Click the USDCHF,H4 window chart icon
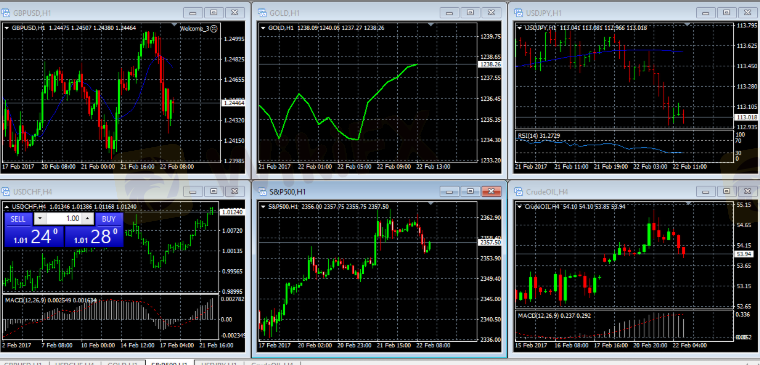Image resolution: width=760 pixels, height=365 pixels. tap(6, 191)
